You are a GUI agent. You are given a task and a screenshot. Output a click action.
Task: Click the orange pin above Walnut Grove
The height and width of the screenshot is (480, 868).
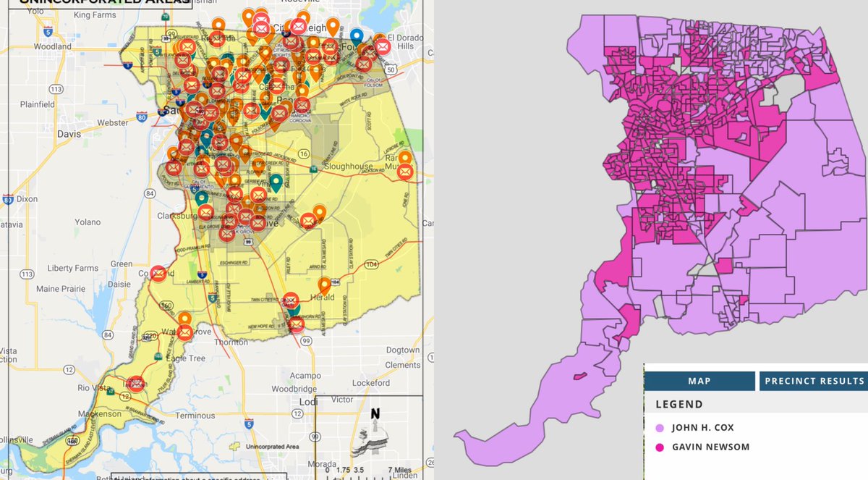pyautogui.click(x=184, y=319)
